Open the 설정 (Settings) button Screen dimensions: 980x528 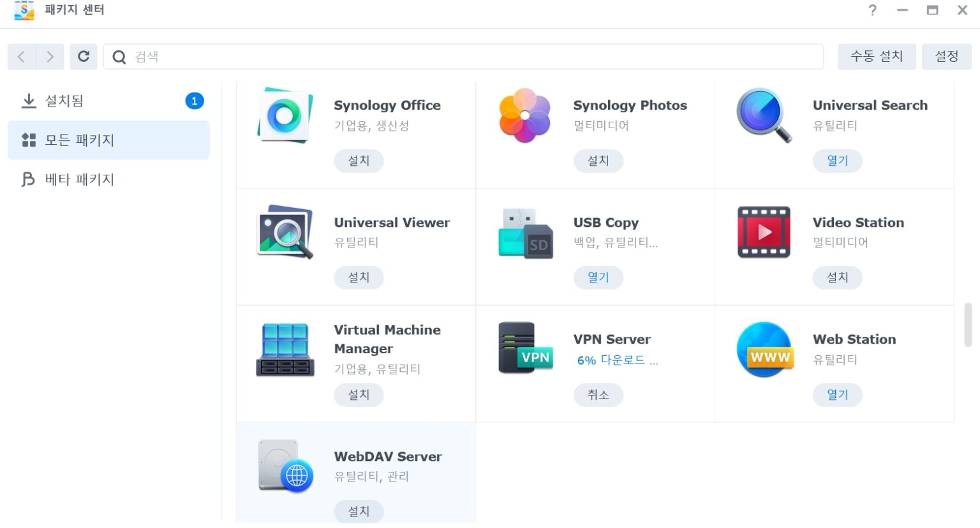(947, 57)
